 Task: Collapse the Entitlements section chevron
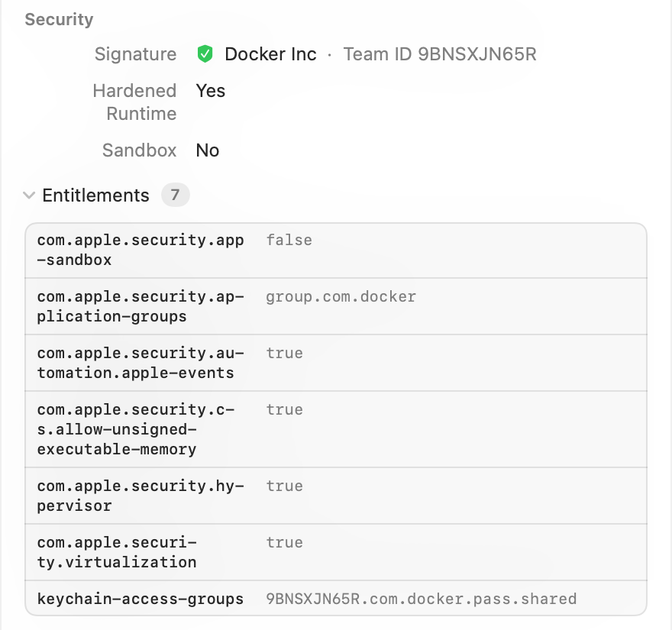[29, 195]
